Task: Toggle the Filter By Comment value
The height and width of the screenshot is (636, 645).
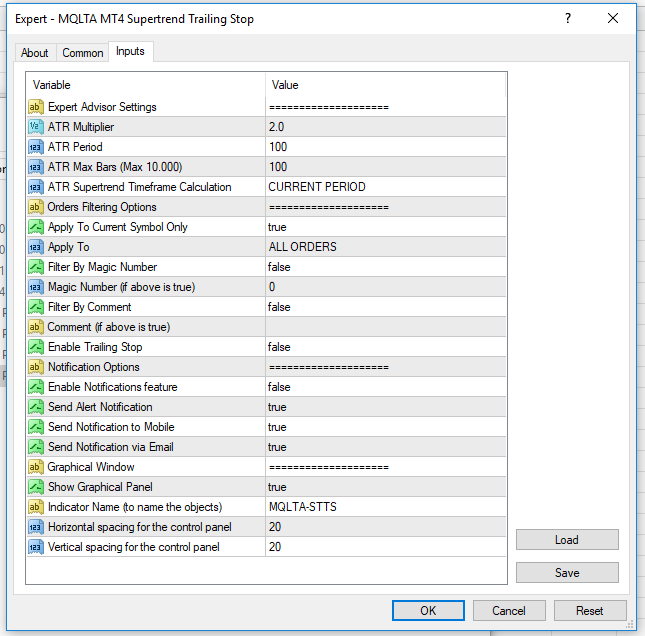Action: 386,307
